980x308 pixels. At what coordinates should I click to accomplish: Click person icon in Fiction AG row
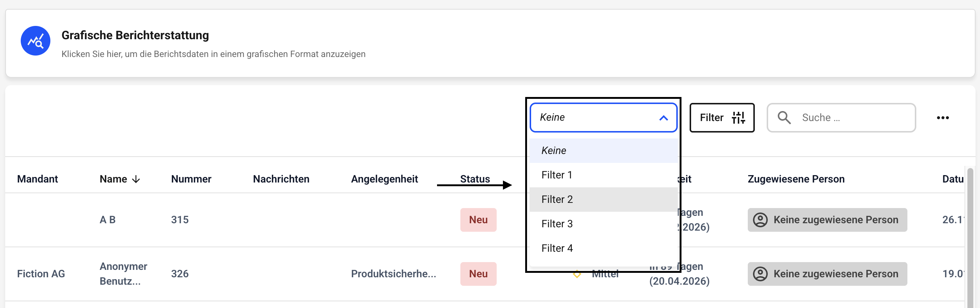(760, 274)
